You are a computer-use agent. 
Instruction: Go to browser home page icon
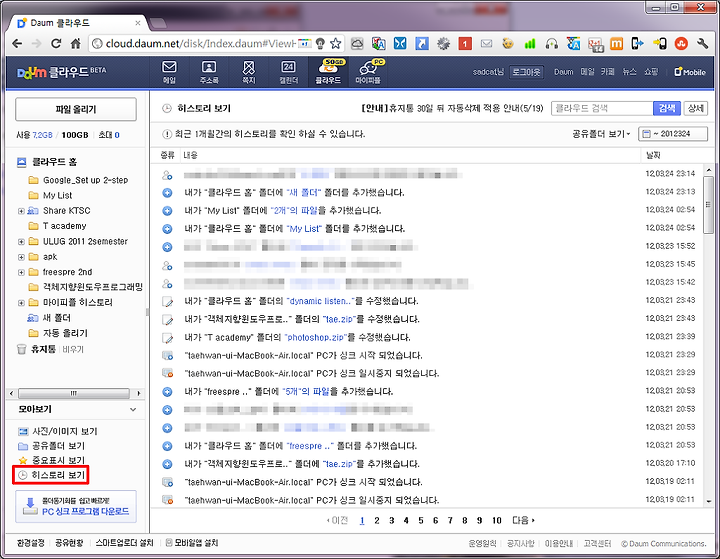75,44
